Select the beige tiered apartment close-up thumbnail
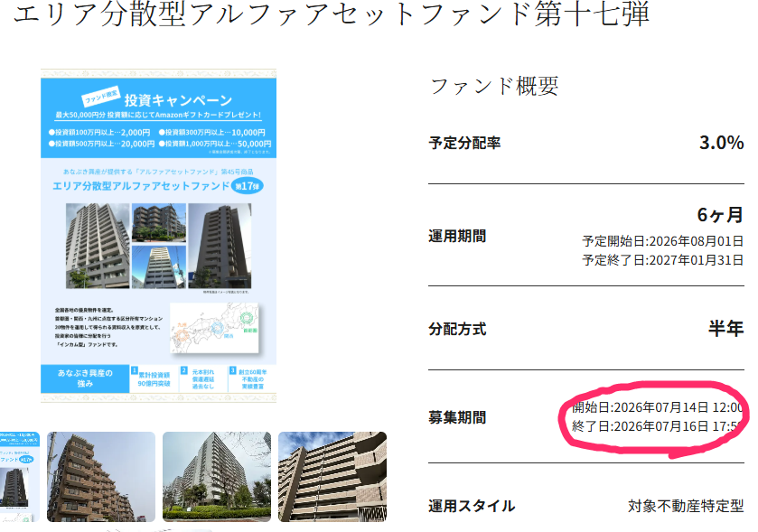Screen dimensions: 758x532 point(332,477)
